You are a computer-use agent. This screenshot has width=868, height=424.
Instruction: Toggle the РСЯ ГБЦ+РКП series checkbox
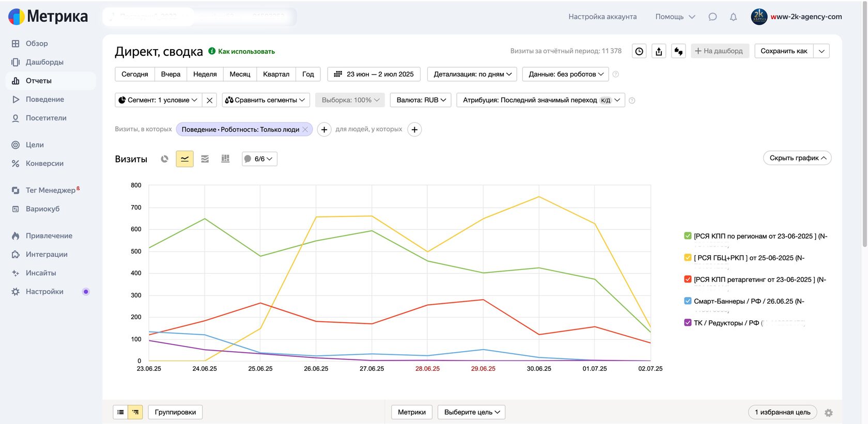tap(688, 258)
